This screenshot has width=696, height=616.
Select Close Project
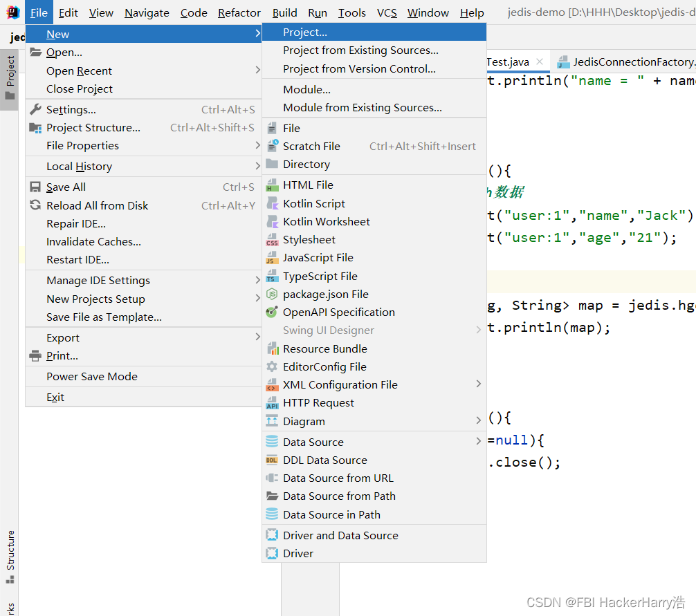143,89
